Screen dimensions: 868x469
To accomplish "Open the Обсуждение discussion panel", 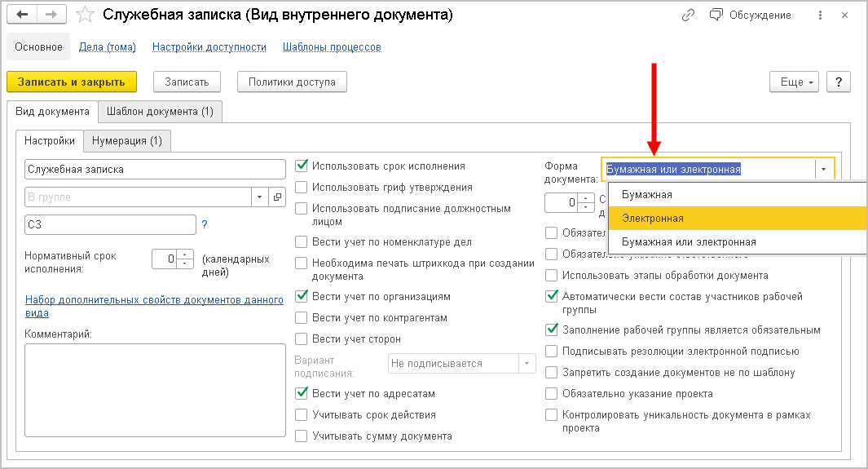I will [751, 15].
